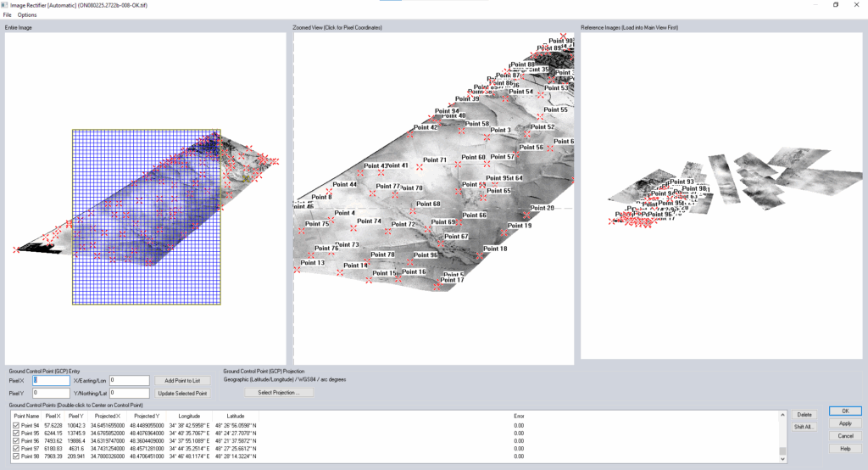Click the control points list scrollbar down arrow
The height and width of the screenshot is (470, 868).
(782, 459)
